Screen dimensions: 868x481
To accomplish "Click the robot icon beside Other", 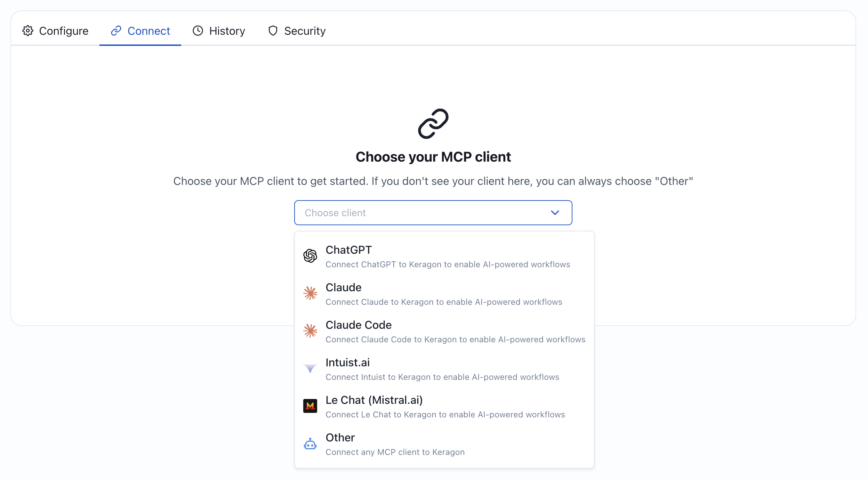I will point(310,444).
